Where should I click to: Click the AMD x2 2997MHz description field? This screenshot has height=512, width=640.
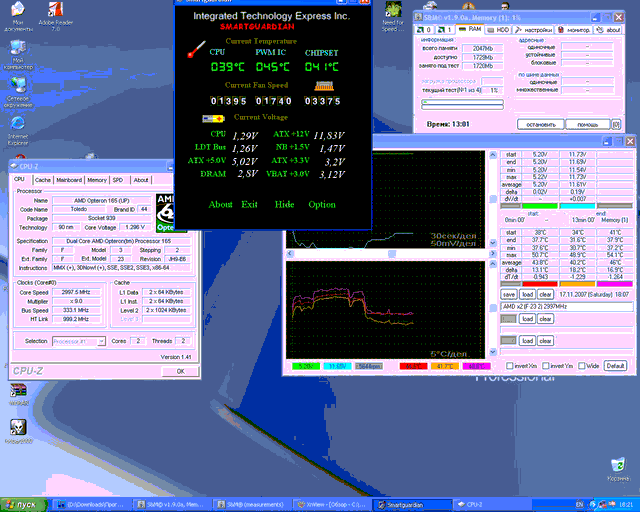point(567,306)
